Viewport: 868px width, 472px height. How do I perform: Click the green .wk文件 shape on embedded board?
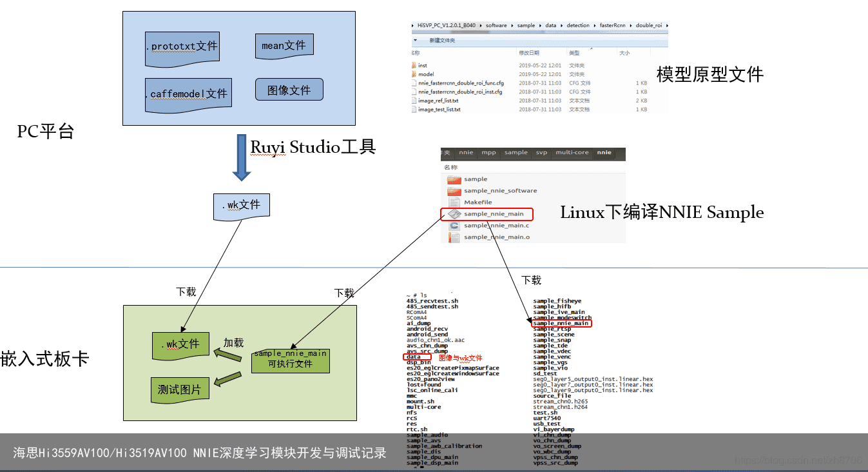coord(180,346)
